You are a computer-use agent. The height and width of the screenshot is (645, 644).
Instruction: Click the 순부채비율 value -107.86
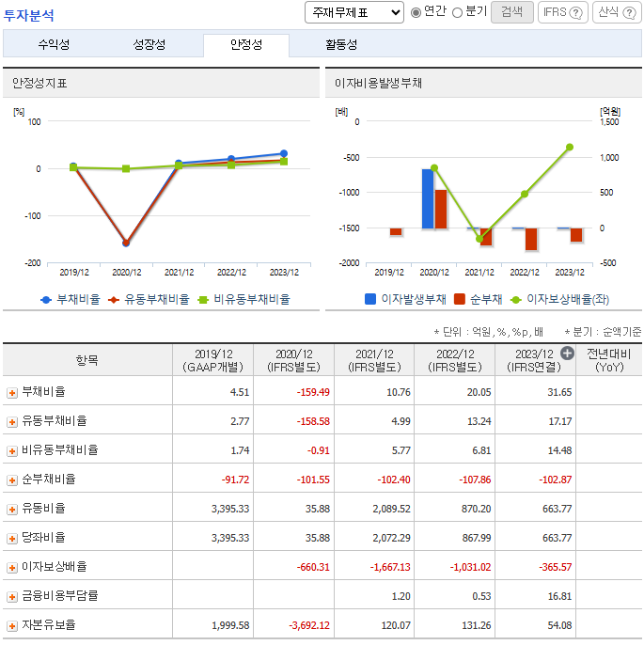click(475, 480)
